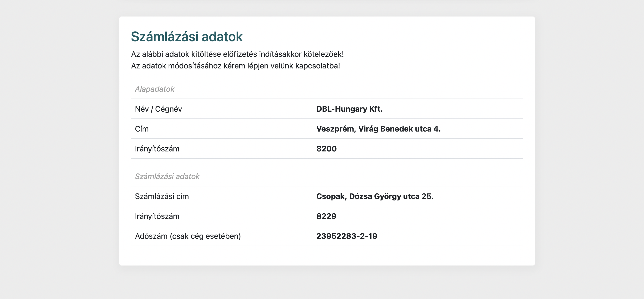Click the word Számlázási in the main heading
644x299 pixels.
coord(165,37)
